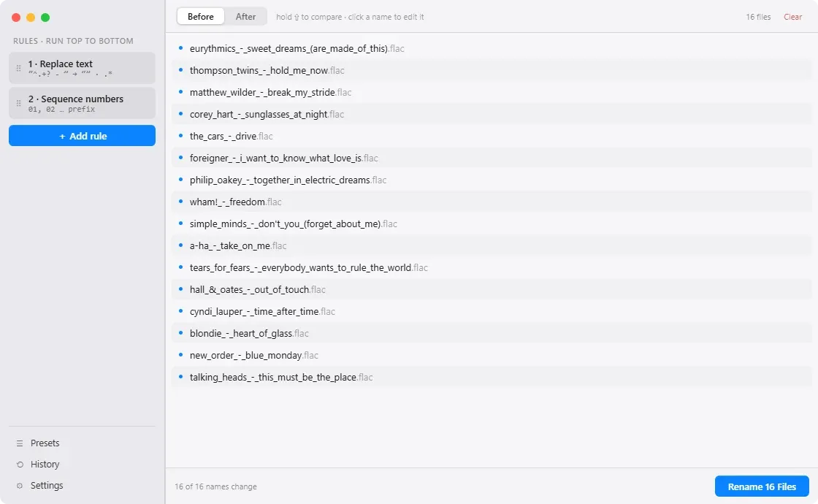Click the macOS yellow minimize button
The image size is (818, 504).
pos(31,18)
